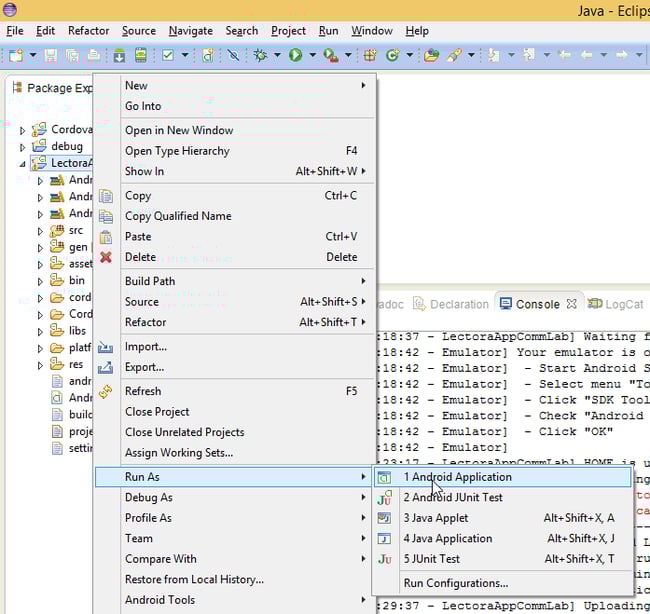Click the Last Edit Location icon
Image resolution: width=650 pixels, height=614 pixels.
[564, 55]
